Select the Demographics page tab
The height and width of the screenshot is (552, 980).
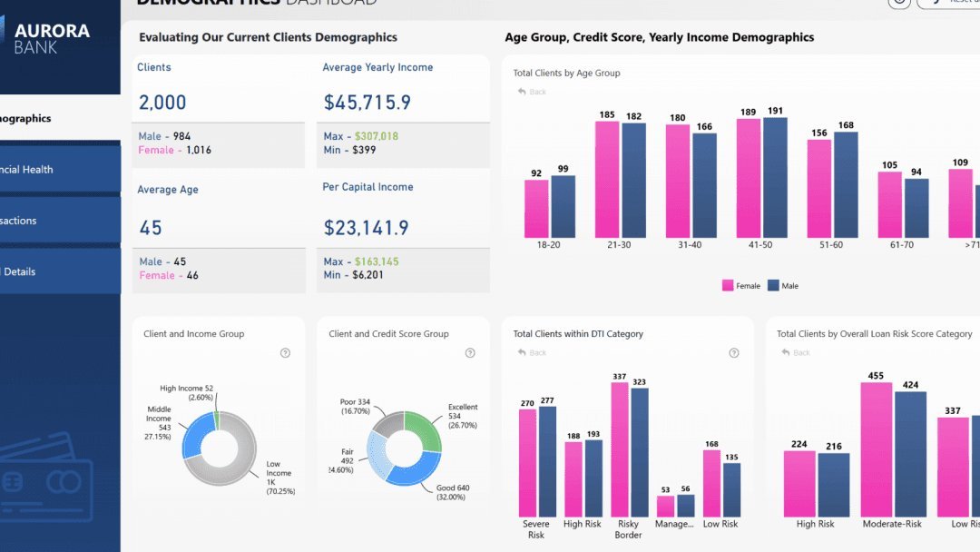(x=60, y=118)
